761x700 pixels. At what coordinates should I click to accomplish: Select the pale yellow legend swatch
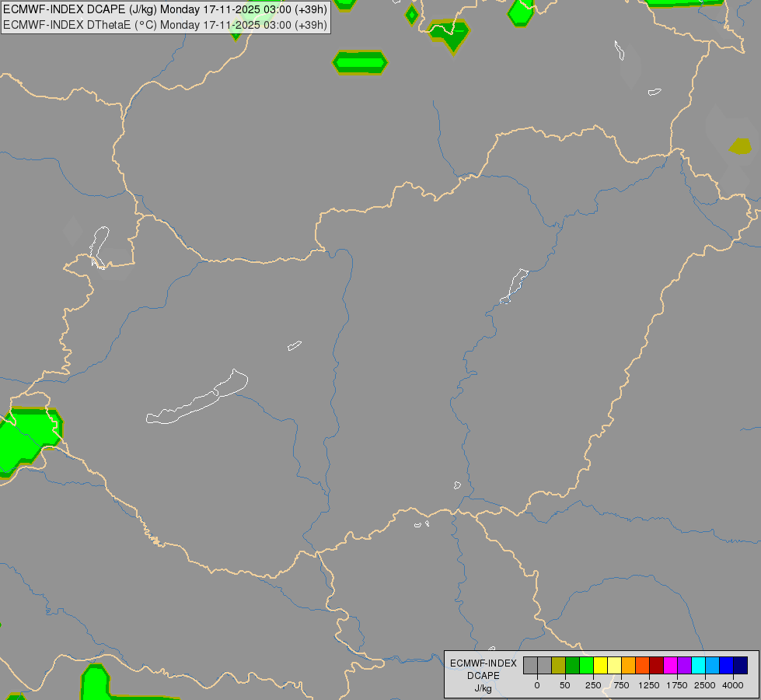[615, 666]
